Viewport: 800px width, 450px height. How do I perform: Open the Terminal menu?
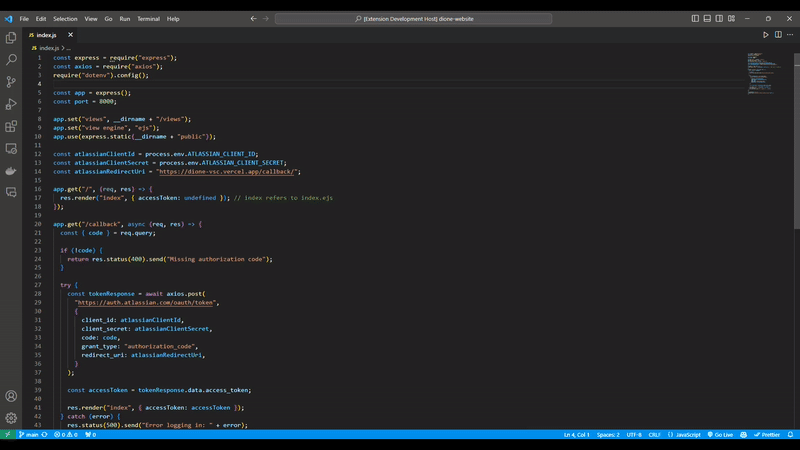click(148, 18)
